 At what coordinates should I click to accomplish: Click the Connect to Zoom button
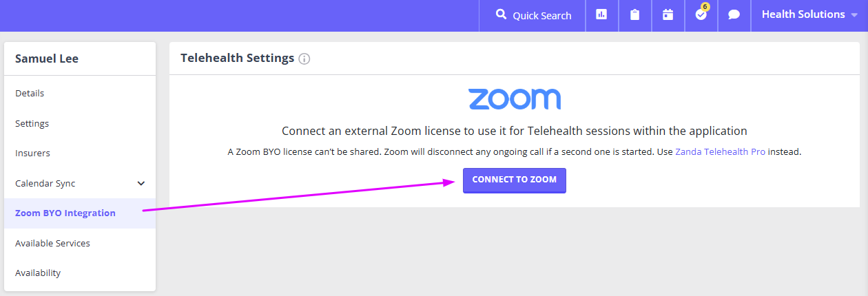pos(515,180)
